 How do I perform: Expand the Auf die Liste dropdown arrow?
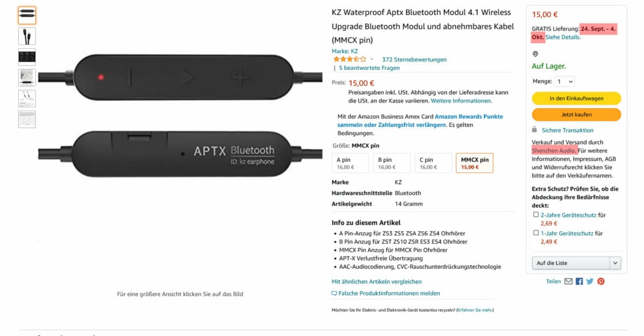point(615,263)
